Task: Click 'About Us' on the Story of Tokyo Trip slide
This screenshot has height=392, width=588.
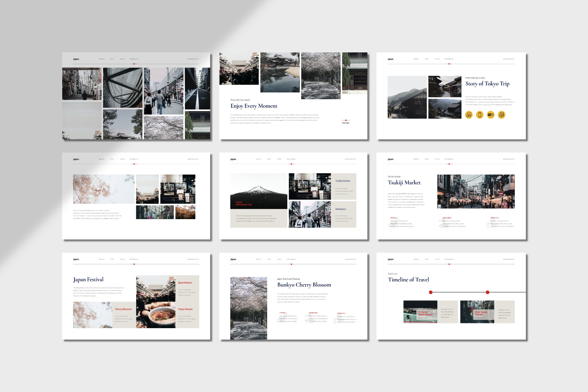Action: pyautogui.click(x=416, y=59)
